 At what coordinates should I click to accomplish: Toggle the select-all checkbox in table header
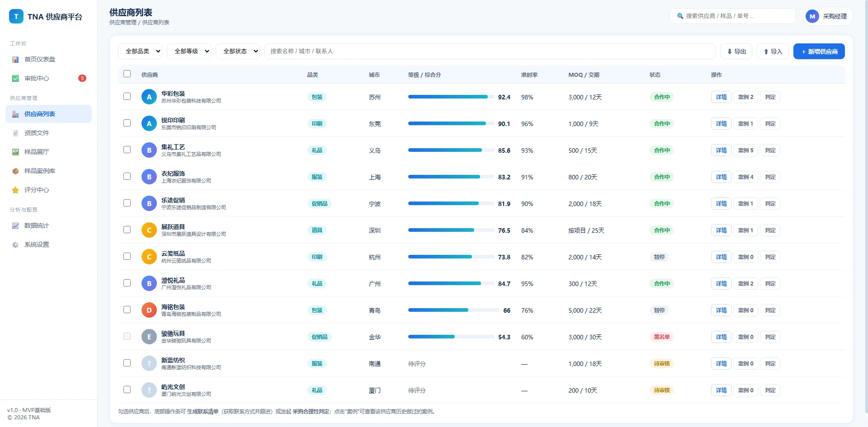tap(127, 74)
